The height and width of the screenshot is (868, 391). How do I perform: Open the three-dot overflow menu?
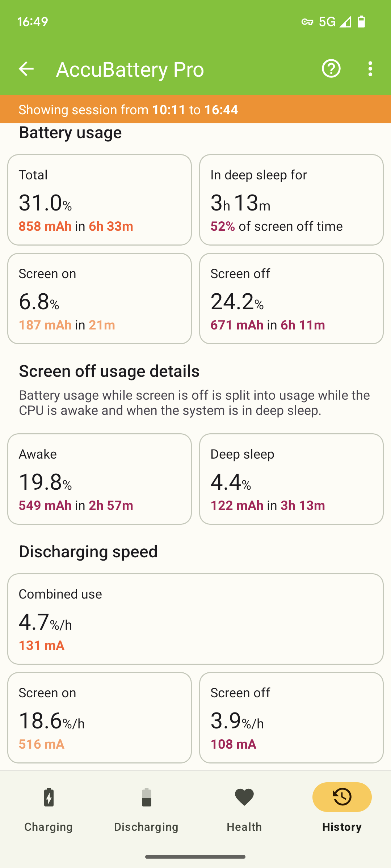click(370, 69)
